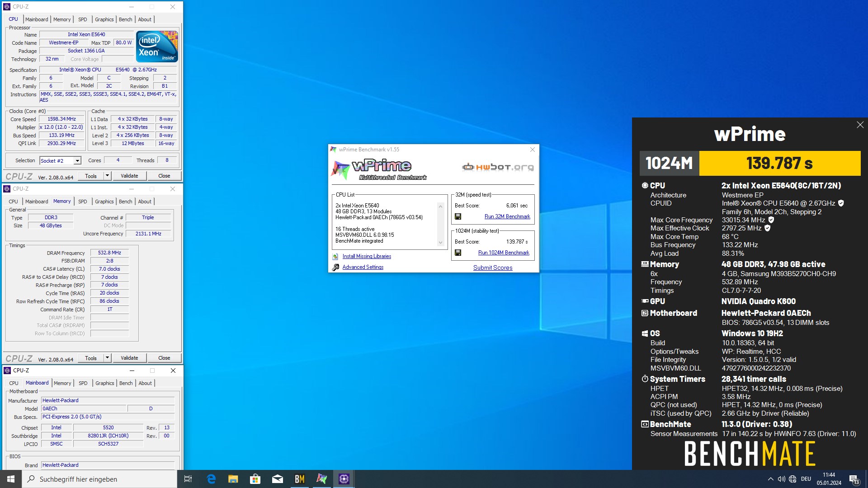Show hidden system tray icons
868x488 pixels.
[770, 479]
